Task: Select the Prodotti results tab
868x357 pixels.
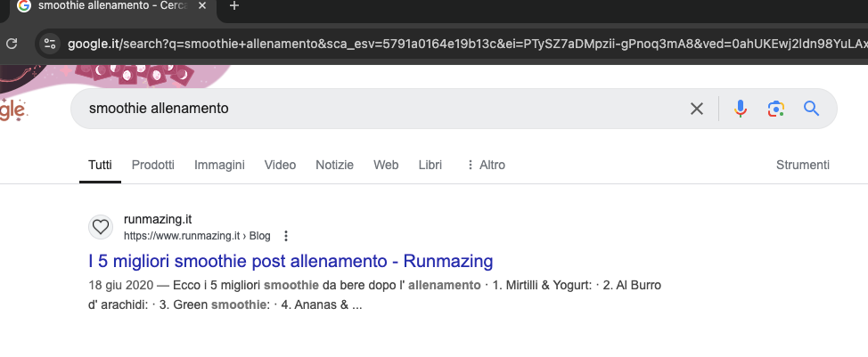Action: pyautogui.click(x=152, y=165)
